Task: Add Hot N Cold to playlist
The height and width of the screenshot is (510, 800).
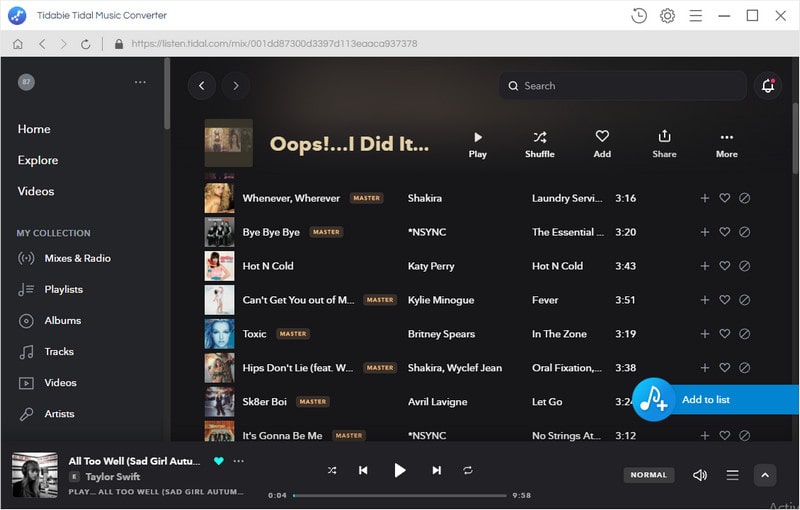Action: (x=705, y=266)
